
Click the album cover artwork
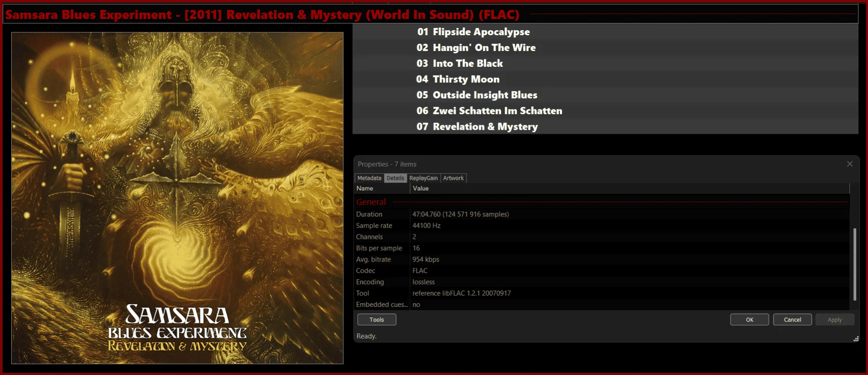coord(177,198)
